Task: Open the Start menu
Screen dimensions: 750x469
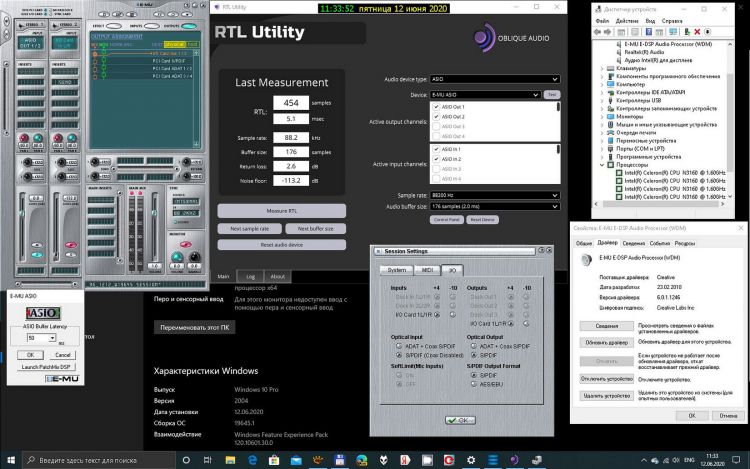Action: click(11, 460)
